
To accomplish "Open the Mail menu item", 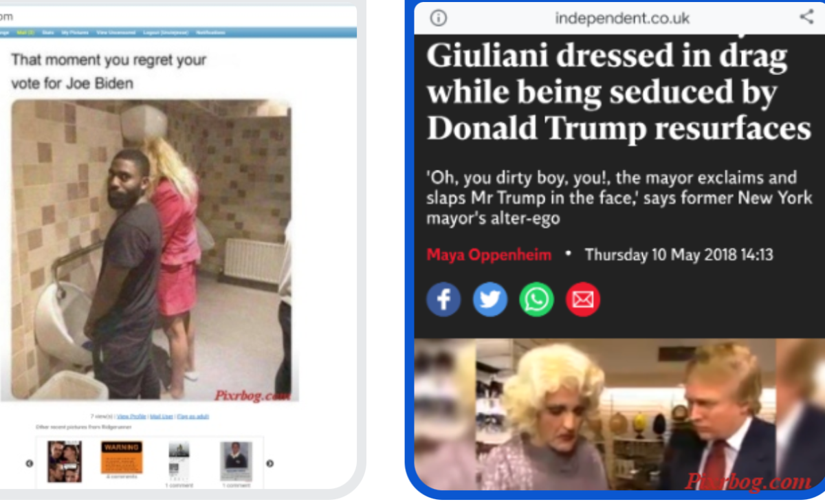I will [26, 32].
